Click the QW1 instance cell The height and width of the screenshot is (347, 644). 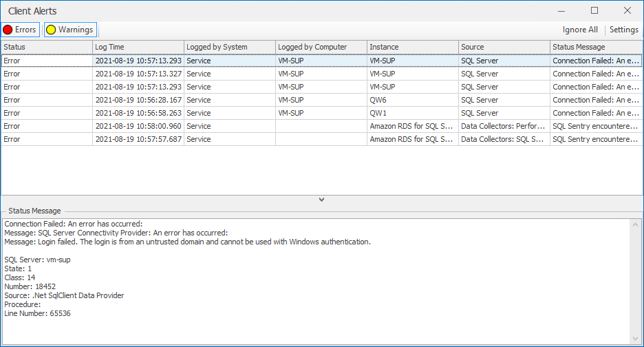413,113
